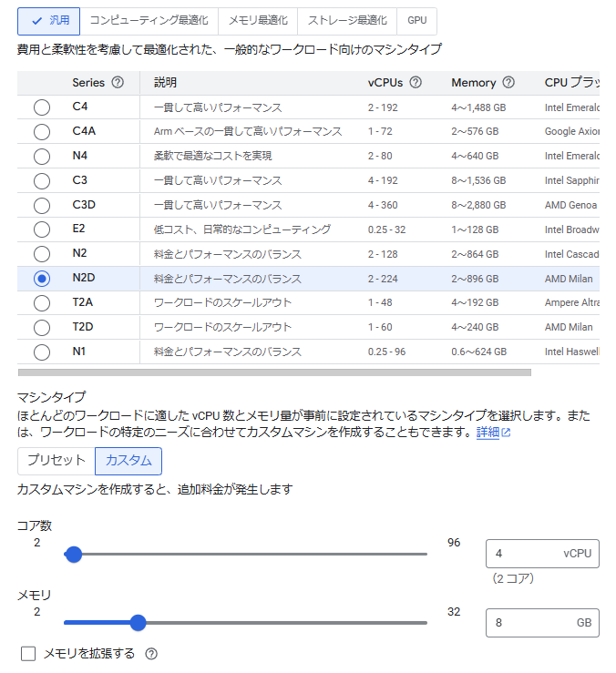Click the メモリ slider handle
Screen dimensions: 616x673
(x=138, y=623)
